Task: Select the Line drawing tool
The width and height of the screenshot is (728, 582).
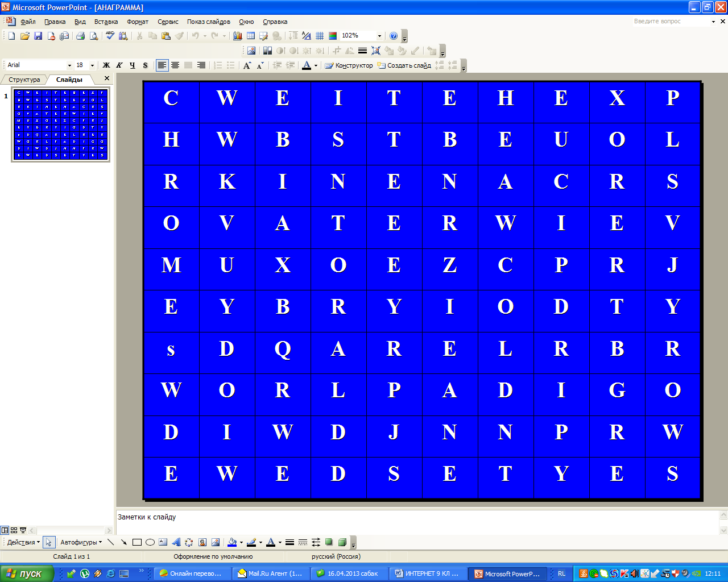Action: pyautogui.click(x=111, y=542)
